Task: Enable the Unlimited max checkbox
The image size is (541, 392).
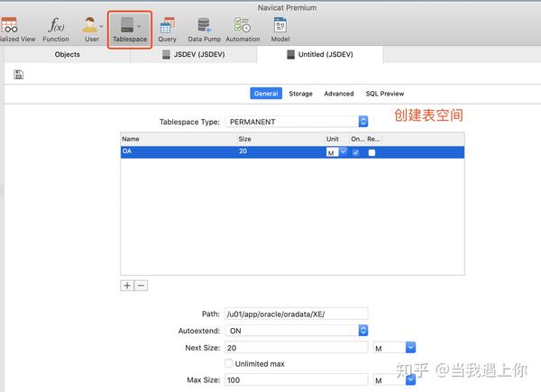Action: (x=229, y=363)
